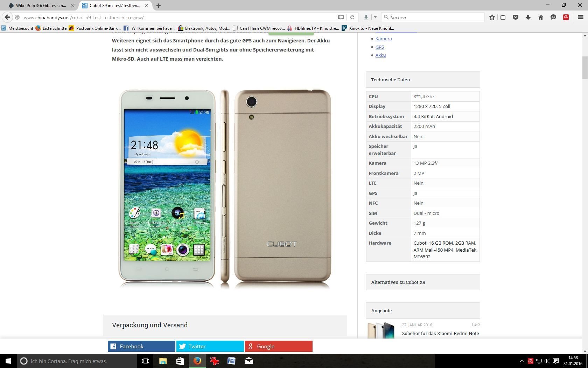
Task: Open a new tab with plus button
Action: coord(159,6)
